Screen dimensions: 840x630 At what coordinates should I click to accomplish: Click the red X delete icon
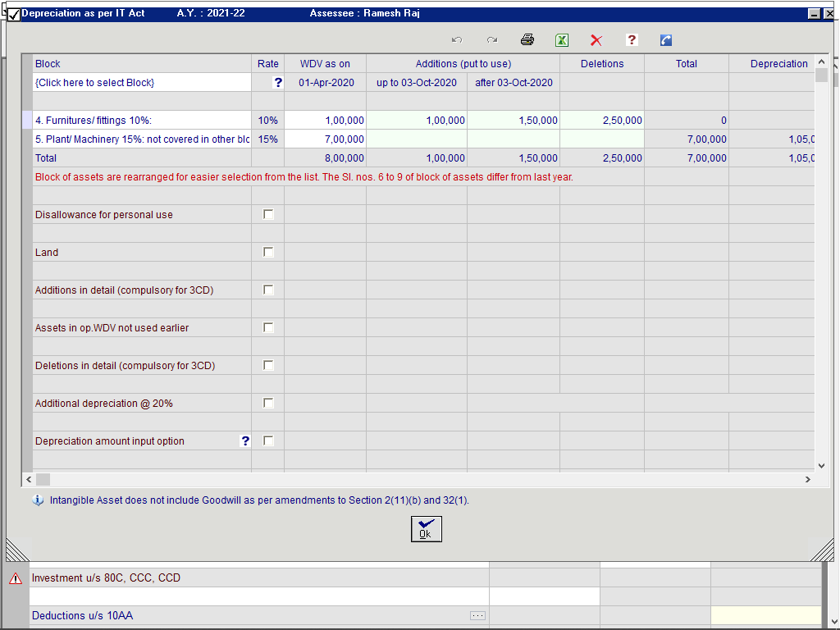(x=596, y=40)
